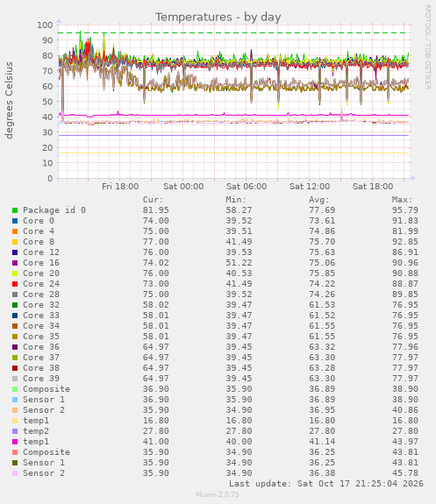
Task: Click the yellow Core 8 legend swatch
Action: [x=15, y=242]
